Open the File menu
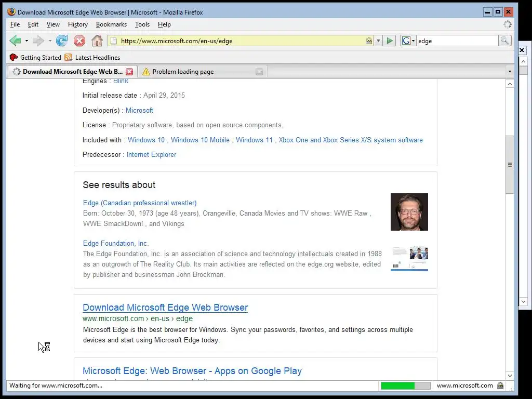 click(x=15, y=24)
